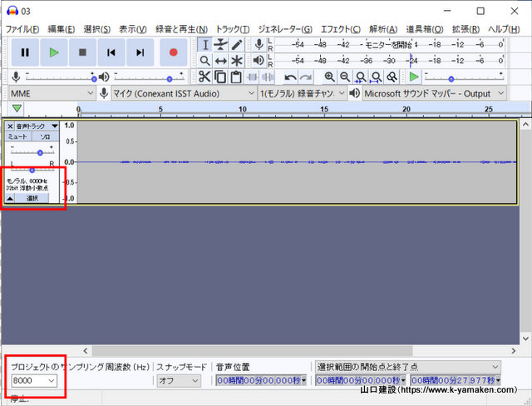
Task: Click the Play-at-speed green button
Action: [414, 77]
